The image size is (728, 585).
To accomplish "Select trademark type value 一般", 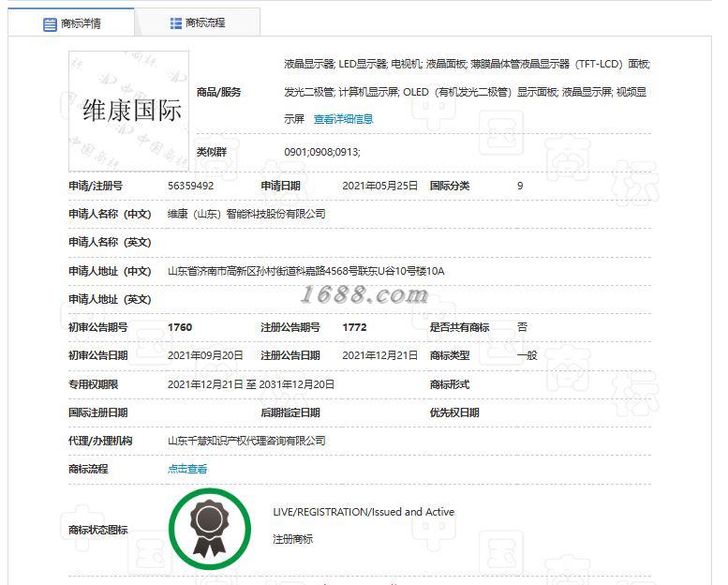I will [x=527, y=356].
